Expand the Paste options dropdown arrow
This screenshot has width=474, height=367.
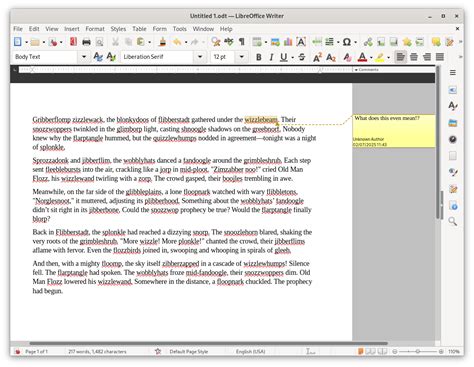[149, 42]
